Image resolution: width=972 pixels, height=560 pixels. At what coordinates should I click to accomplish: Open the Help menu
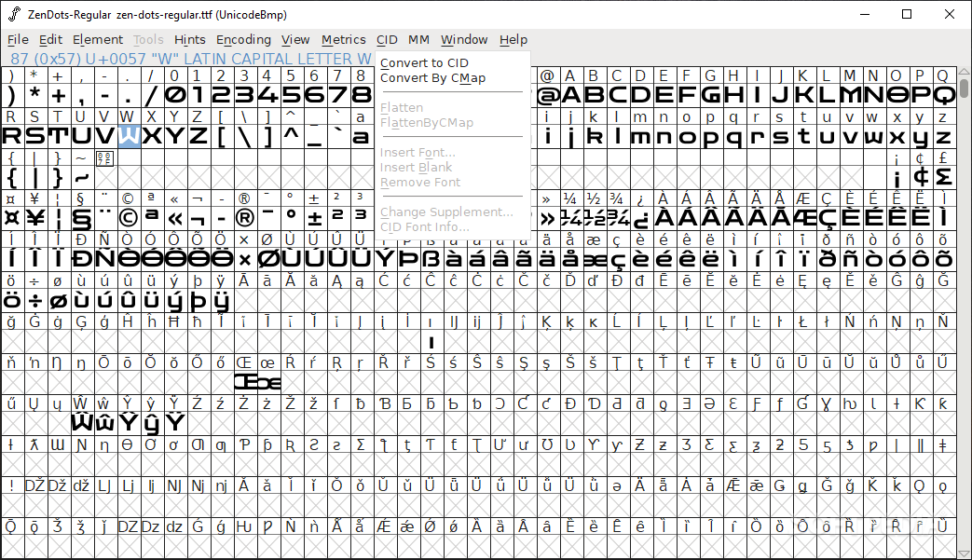(513, 40)
